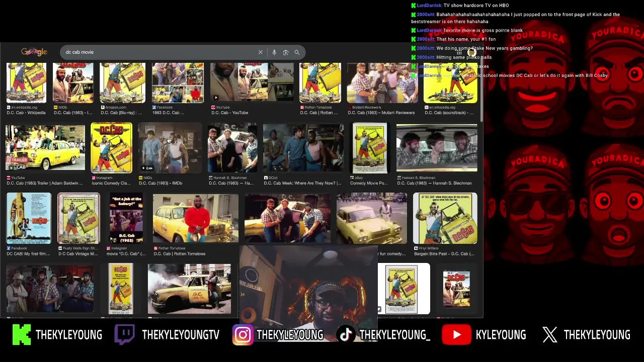Click the chat message 'That his name, your #1 fan'
644x362 pixels.
click(x=466, y=39)
